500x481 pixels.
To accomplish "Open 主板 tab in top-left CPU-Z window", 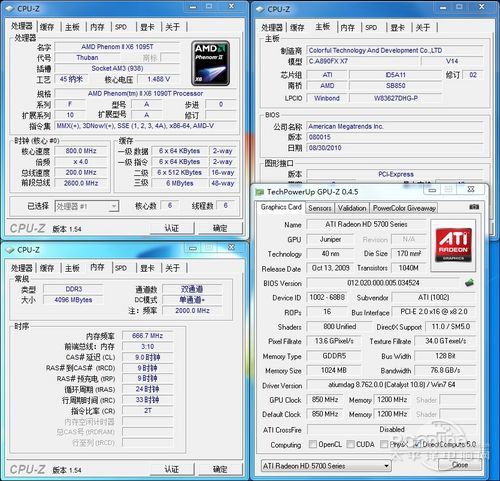I will [72, 27].
